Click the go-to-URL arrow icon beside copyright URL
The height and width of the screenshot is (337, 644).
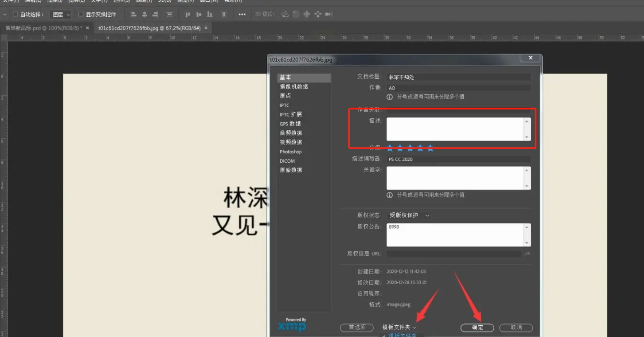click(527, 254)
